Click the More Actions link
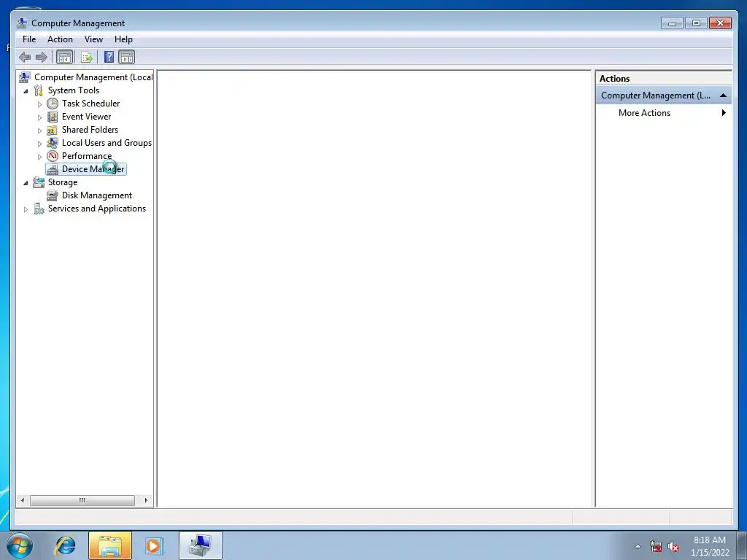 tap(644, 113)
